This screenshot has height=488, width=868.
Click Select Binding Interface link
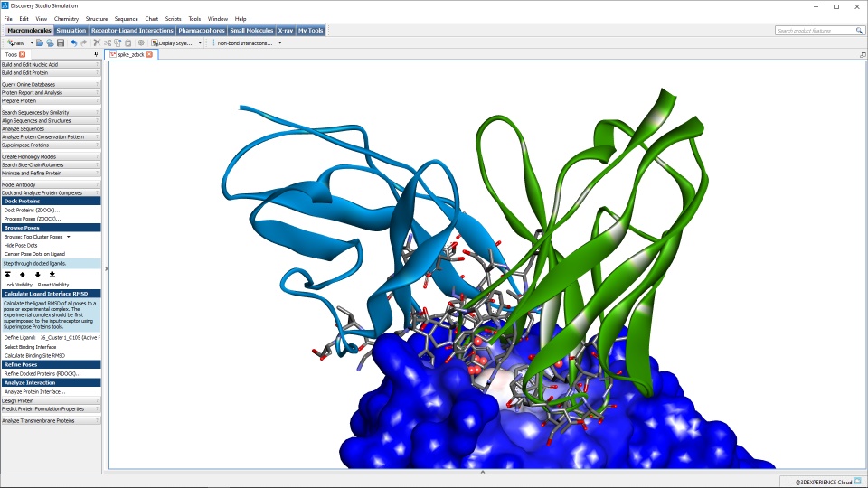pos(31,347)
